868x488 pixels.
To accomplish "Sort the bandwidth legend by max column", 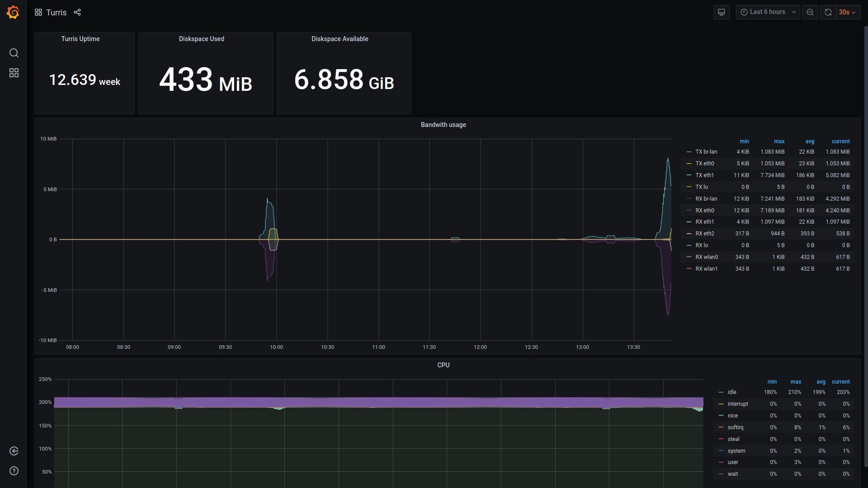I will [779, 141].
